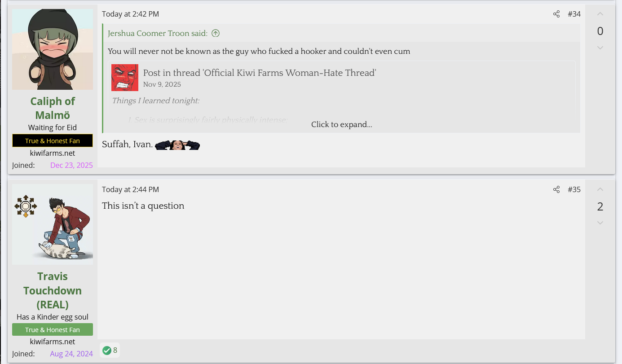
Task: Open the #34 post permalink
Action: 574,14
